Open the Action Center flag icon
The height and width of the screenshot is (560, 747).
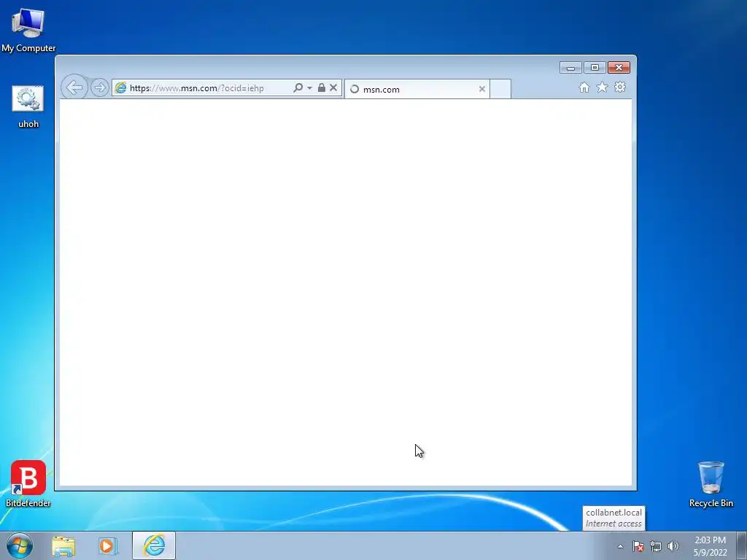pyautogui.click(x=638, y=546)
